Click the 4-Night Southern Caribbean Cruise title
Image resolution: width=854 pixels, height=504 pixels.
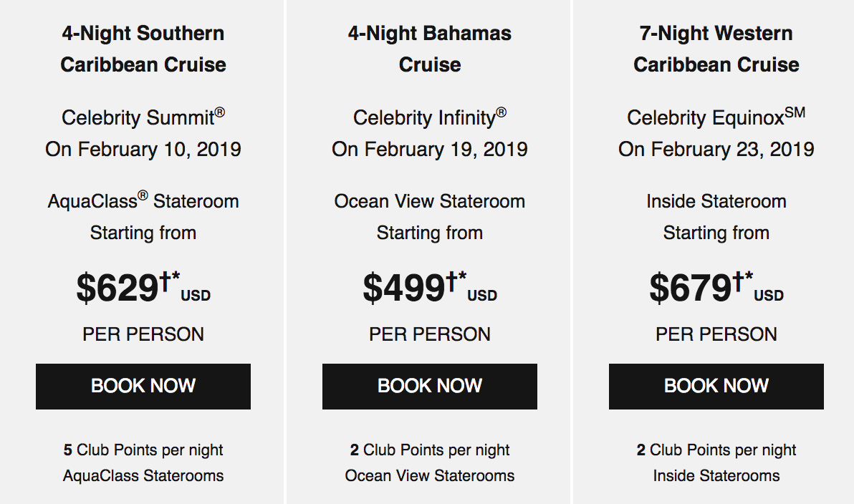pyautogui.click(x=143, y=49)
